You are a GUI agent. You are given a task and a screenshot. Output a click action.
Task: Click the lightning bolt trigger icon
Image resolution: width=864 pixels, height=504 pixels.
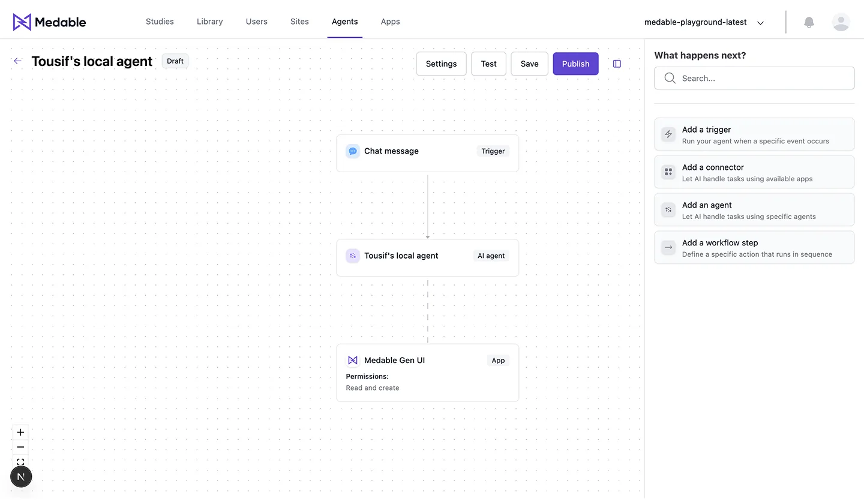click(668, 134)
